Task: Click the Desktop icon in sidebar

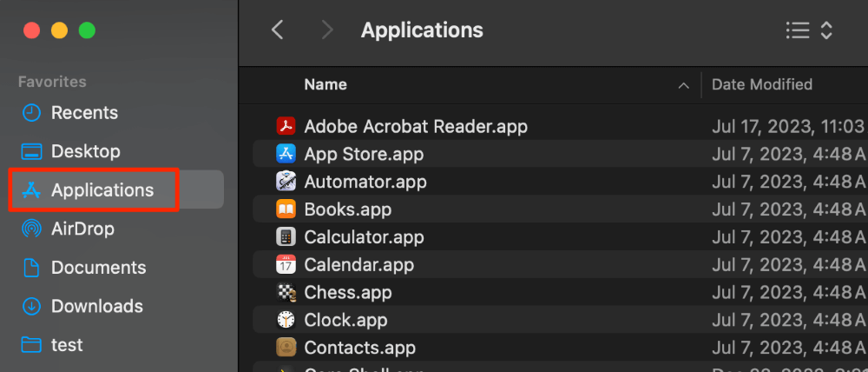Action: tap(31, 150)
